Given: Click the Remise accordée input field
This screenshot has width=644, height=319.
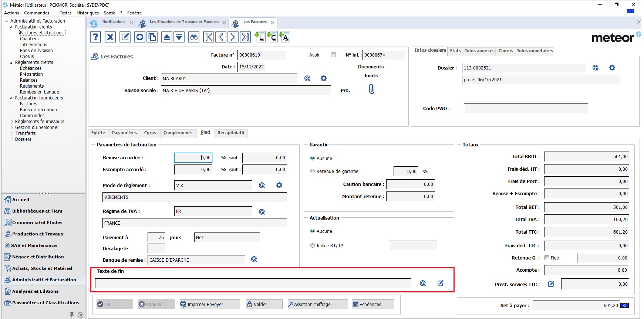Looking at the screenshot, I should (193, 158).
